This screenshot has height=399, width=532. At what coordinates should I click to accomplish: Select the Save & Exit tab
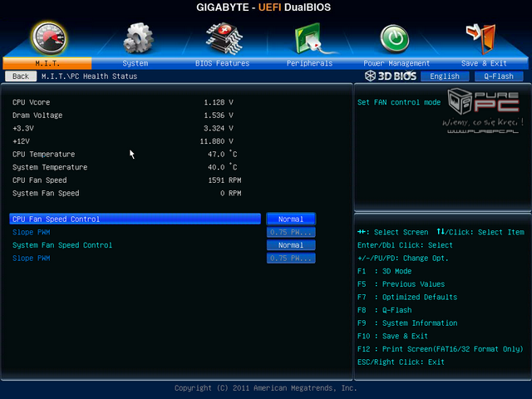point(484,63)
